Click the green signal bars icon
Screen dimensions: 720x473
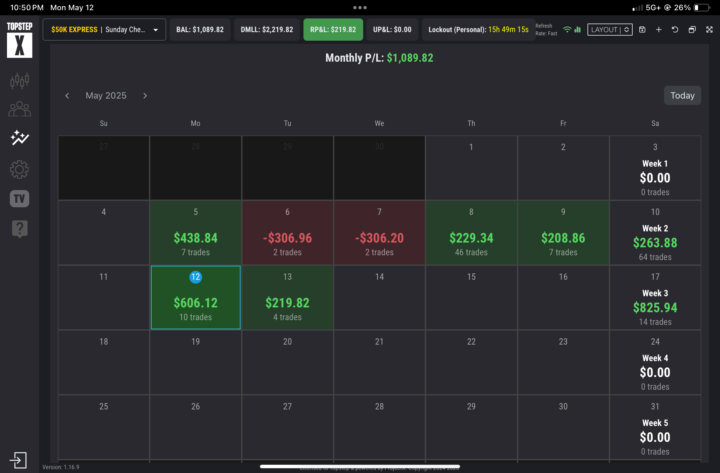[578, 29]
